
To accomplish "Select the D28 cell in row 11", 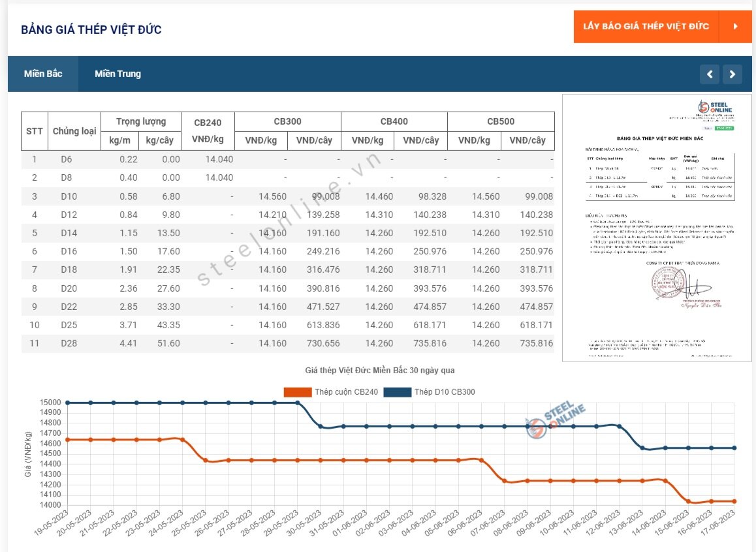I will point(69,343).
